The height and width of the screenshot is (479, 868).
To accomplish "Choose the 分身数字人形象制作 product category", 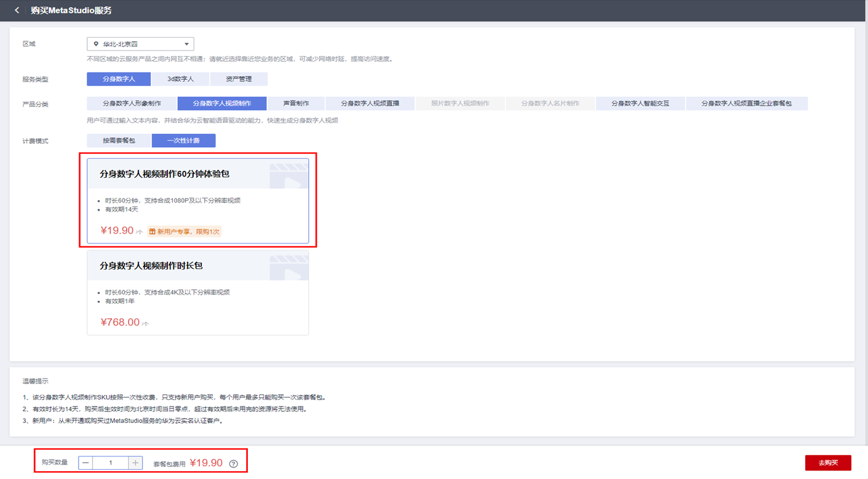I will click(132, 103).
